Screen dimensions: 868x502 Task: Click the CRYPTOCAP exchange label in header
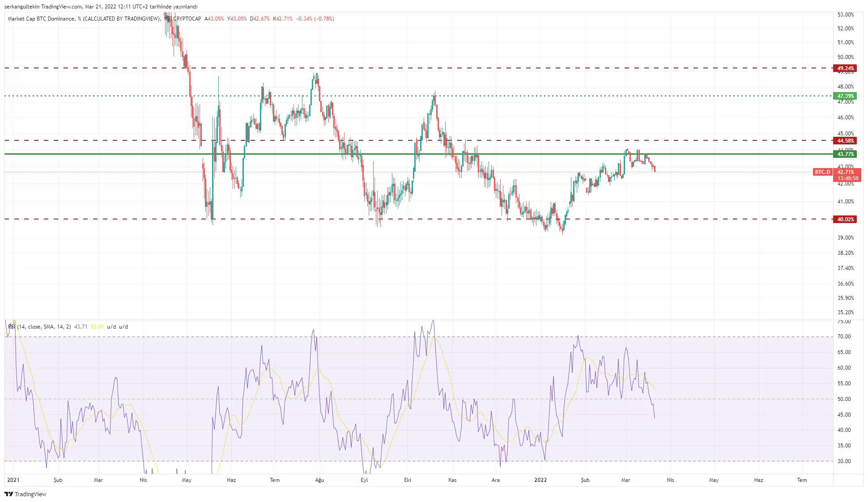(187, 19)
